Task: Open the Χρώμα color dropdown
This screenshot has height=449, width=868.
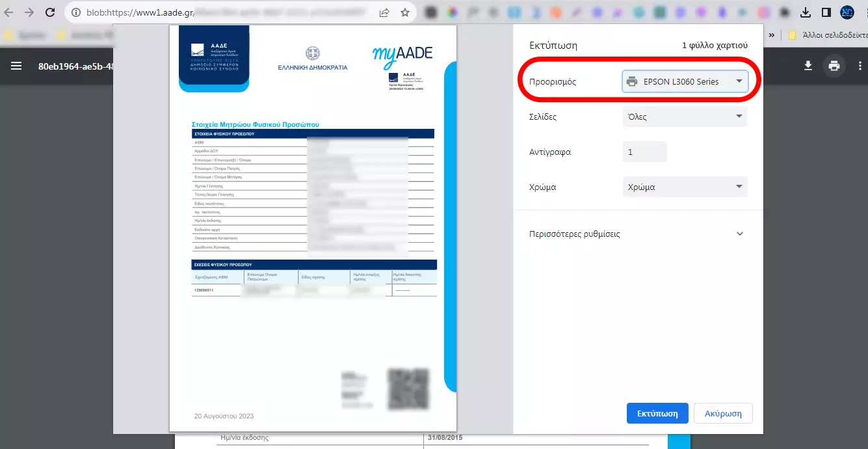Action: point(685,187)
